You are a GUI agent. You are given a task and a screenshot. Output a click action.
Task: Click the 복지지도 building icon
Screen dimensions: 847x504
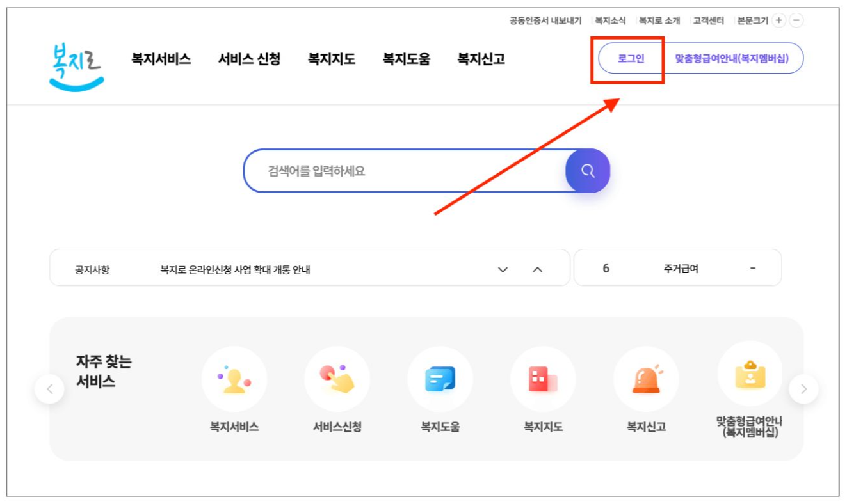click(544, 379)
